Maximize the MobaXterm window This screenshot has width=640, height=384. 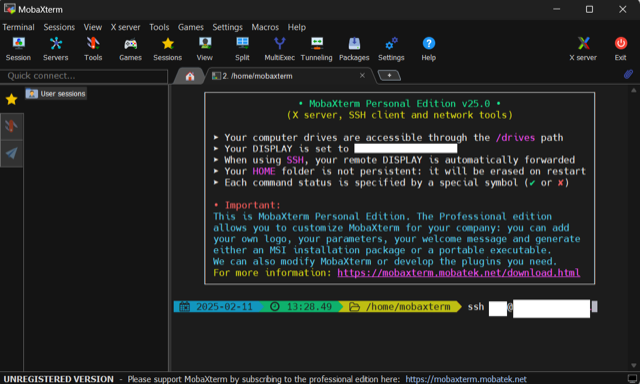click(x=589, y=9)
